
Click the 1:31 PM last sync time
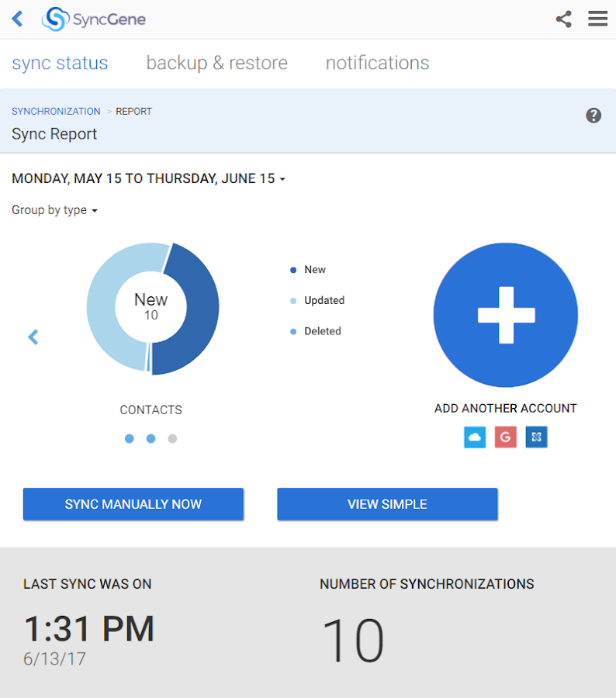88,628
